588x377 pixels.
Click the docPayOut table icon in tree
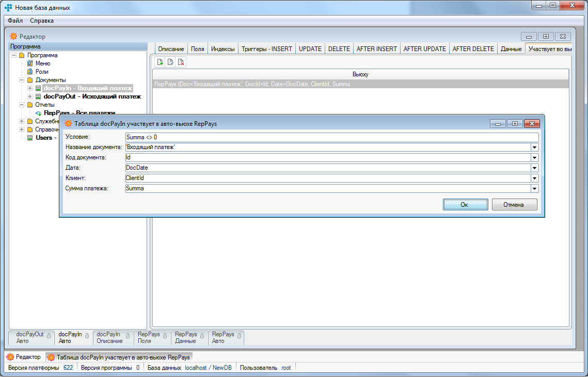tap(38, 96)
